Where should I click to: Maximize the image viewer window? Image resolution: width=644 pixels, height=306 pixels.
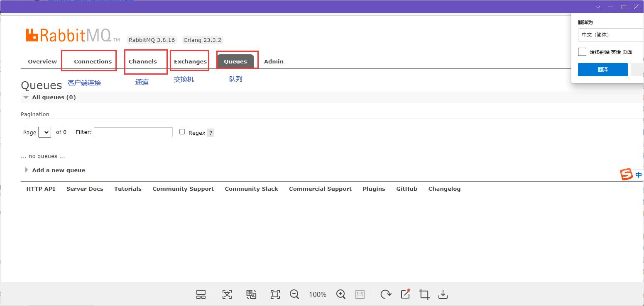tap(624, 7)
